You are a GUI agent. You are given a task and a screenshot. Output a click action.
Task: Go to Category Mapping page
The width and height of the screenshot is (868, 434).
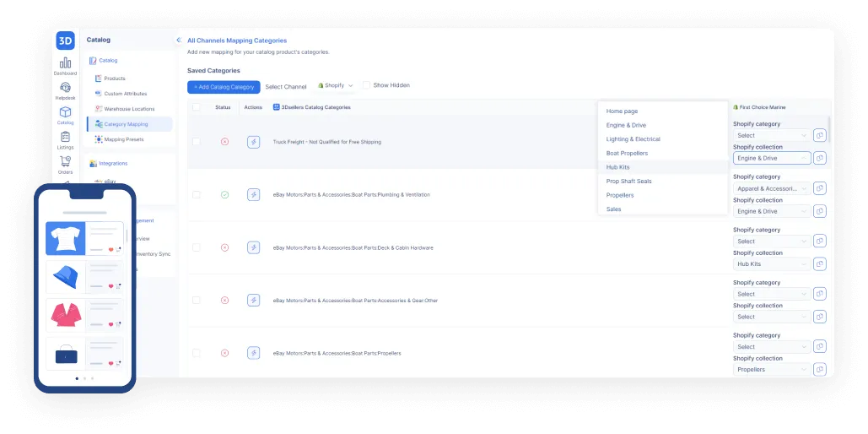(129, 124)
